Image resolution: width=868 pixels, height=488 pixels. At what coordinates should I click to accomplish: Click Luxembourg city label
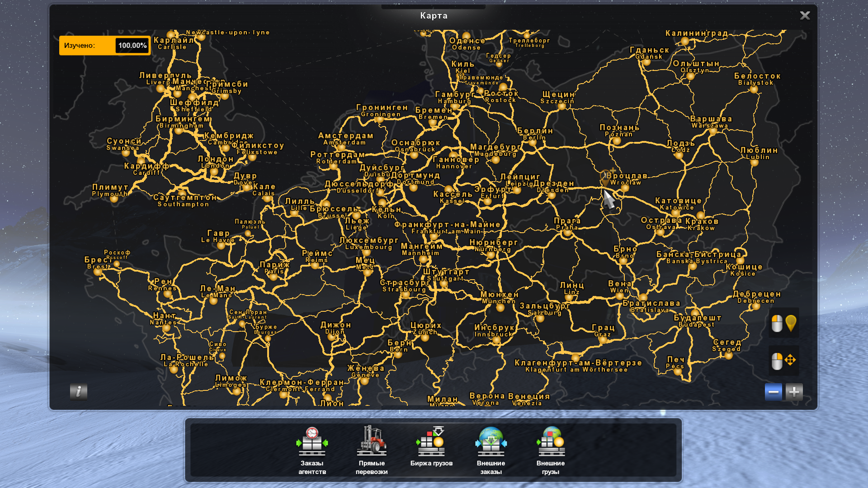[x=368, y=247]
